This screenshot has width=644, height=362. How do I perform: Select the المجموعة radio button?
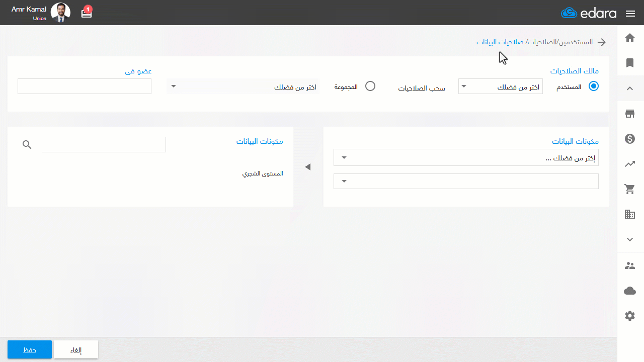[x=370, y=86]
